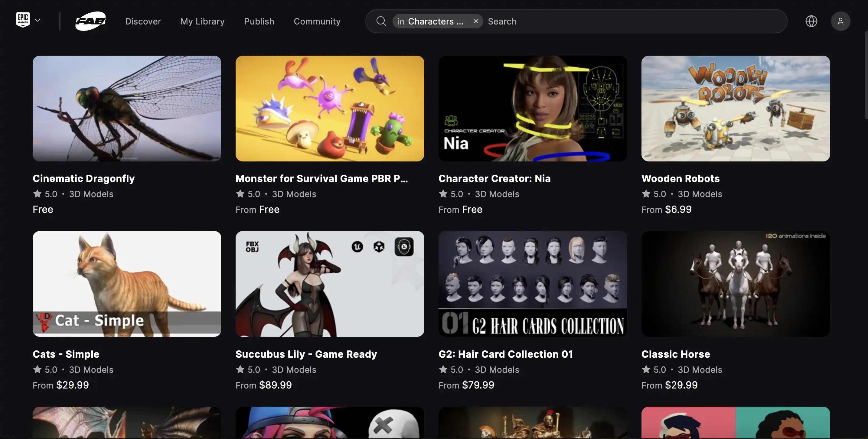Click the star rating icon under Classic Horse
Viewport: 868px width, 439px height.
(646, 369)
